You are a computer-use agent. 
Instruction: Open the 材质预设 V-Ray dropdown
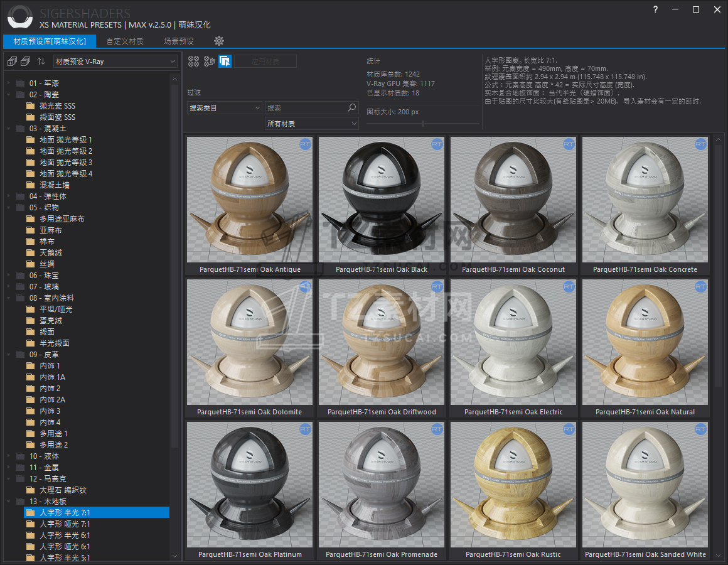(x=115, y=62)
